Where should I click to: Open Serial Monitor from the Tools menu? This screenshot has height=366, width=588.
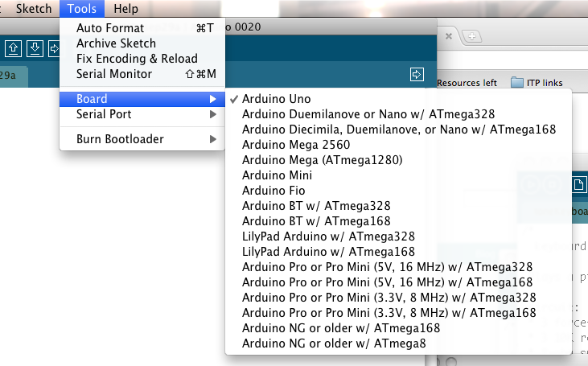[x=113, y=74]
